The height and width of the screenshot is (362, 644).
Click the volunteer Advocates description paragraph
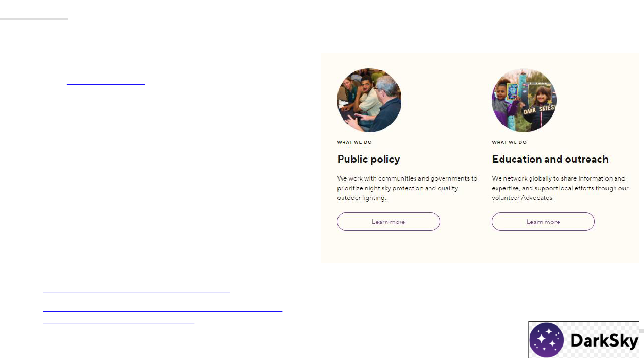click(x=560, y=188)
